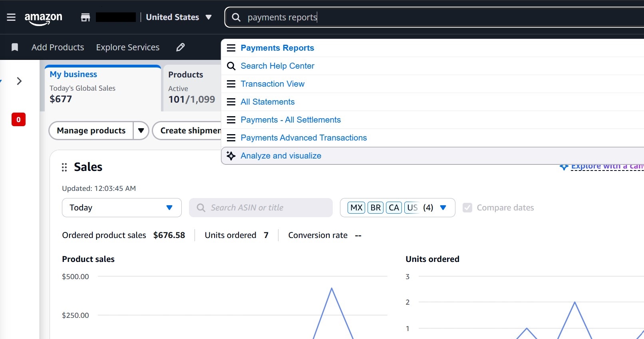Select Payments - All Settlements suggestion
Image resolution: width=644 pixels, height=339 pixels.
[x=432, y=120]
